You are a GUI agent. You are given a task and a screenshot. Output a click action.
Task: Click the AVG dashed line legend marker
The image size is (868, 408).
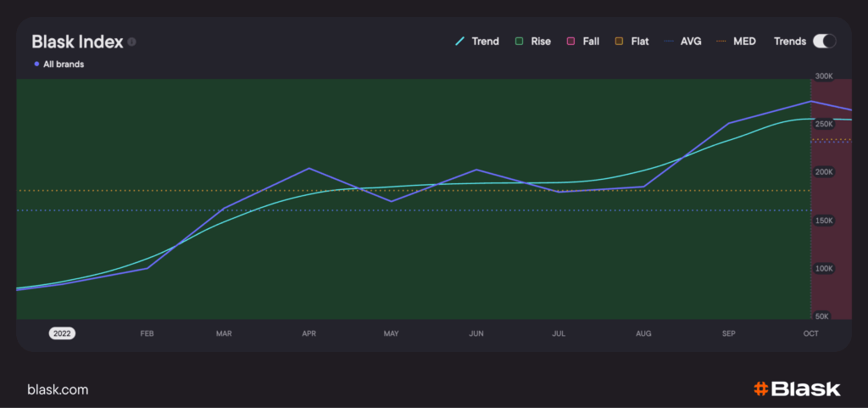(x=669, y=41)
